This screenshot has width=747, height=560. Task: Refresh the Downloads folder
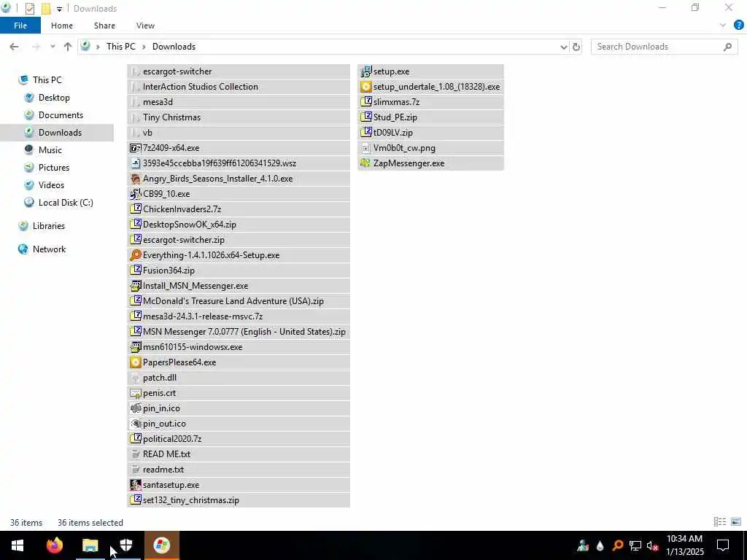click(x=576, y=47)
